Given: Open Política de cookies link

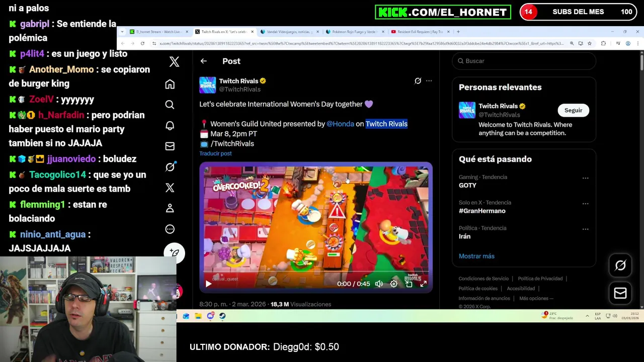Looking at the screenshot, I should [x=478, y=289].
